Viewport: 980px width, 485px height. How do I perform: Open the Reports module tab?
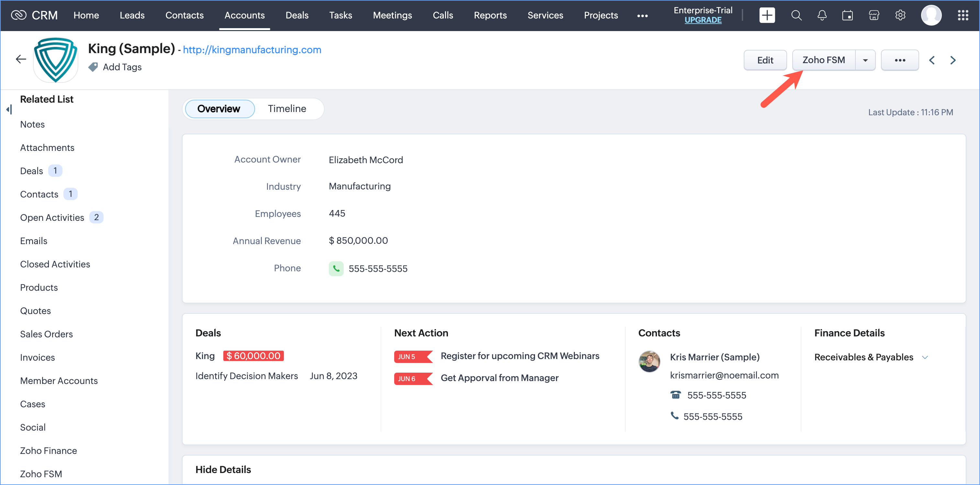490,15
